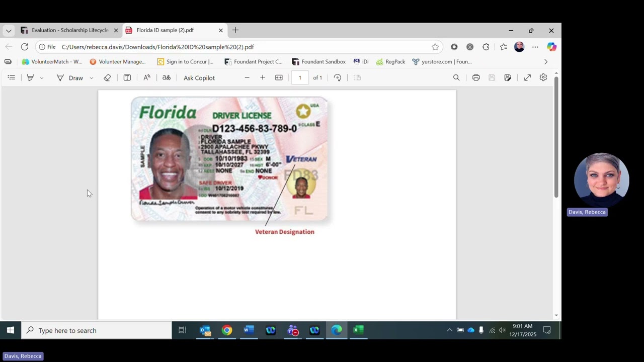644x362 pixels.
Task: Open the iDi bookmark
Action: pos(361,62)
